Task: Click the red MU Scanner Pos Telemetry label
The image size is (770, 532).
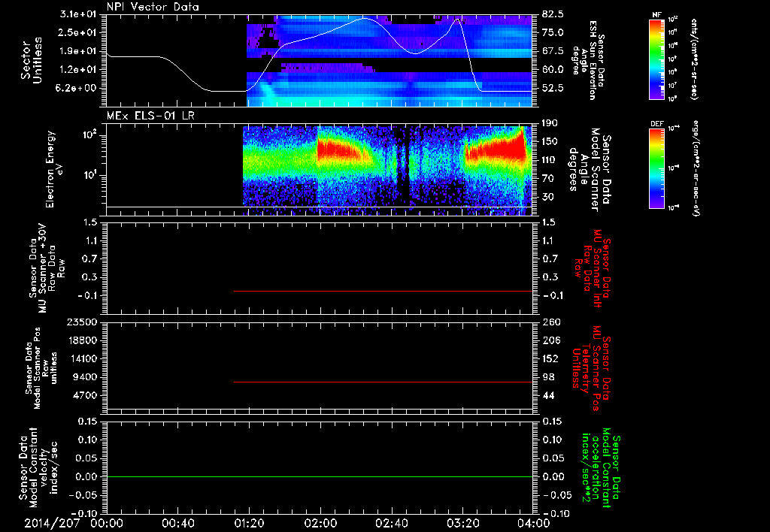Action: tap(592, 367)
